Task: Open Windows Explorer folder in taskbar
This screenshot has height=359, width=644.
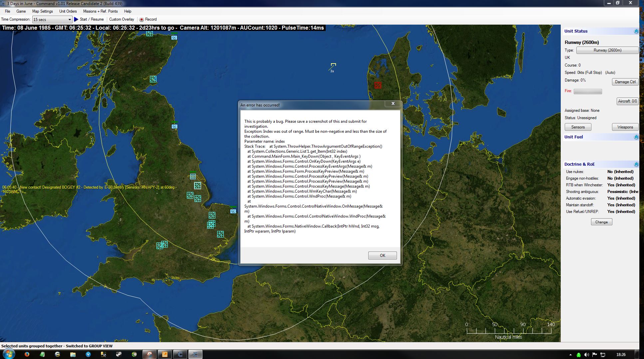Action: [x=73, y=354]
